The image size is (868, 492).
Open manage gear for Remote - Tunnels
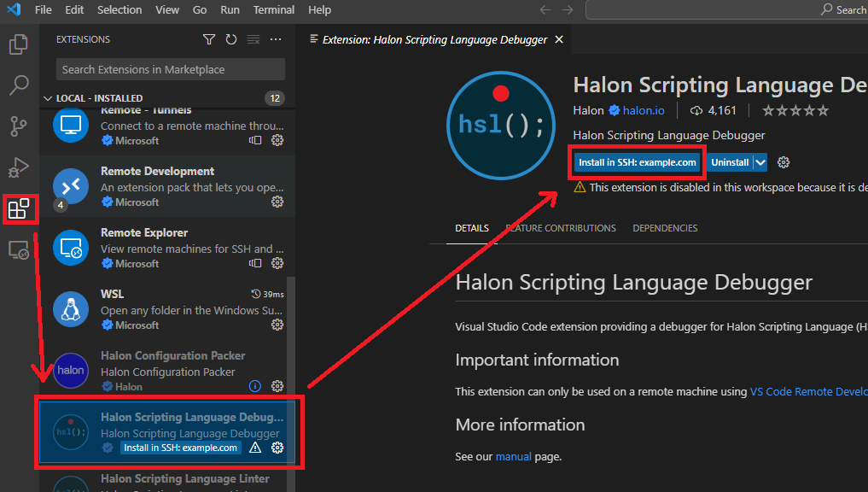click(277, 140)
